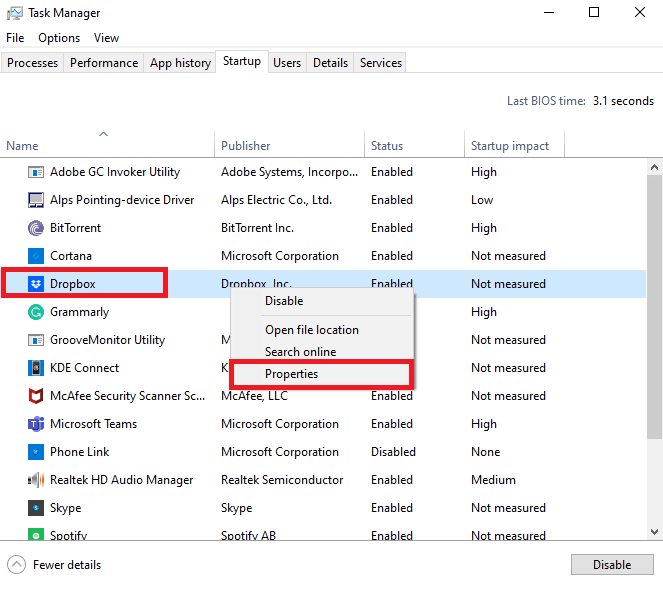Open the View menu
The image size is (663, 589).
(x=106, y=38)
